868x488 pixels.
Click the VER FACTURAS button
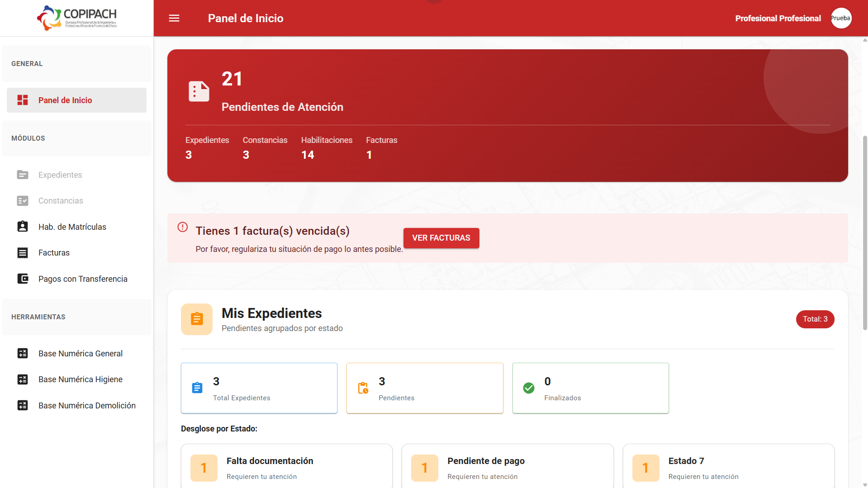point(441,238)
